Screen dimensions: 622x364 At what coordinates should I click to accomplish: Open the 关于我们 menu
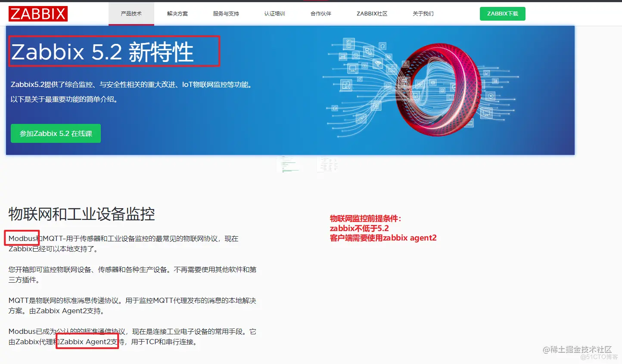point(423,14)
